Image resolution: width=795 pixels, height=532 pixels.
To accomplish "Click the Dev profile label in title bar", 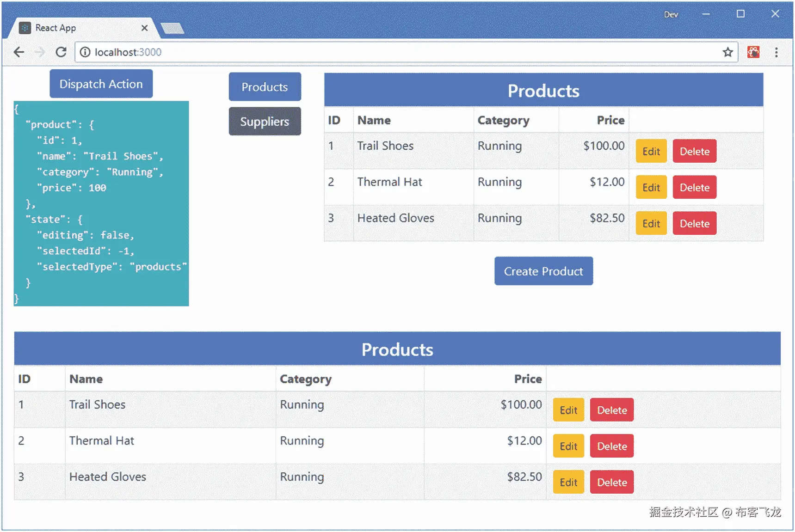I will tap(671, 14).
